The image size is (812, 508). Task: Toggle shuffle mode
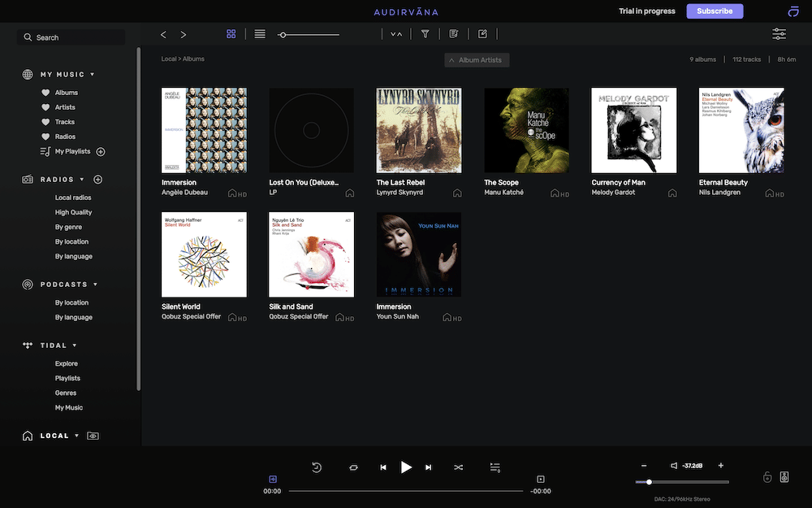click(458, 467)
